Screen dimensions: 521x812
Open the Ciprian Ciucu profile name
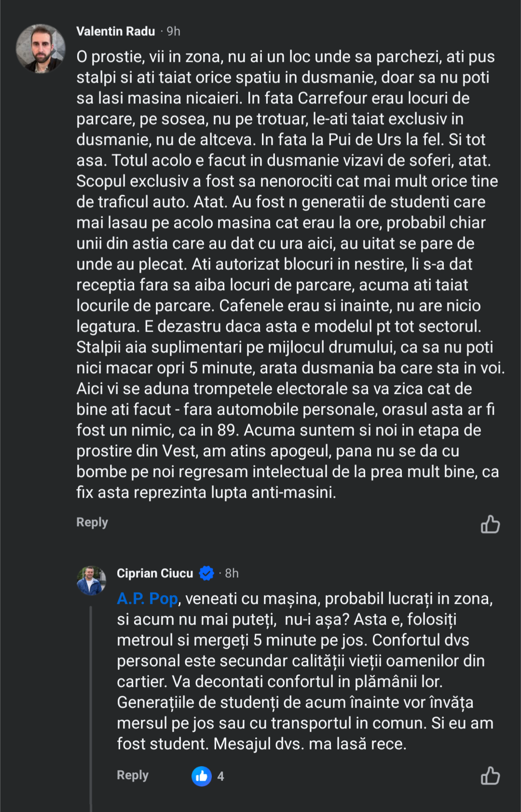click(x=155, y=574)
